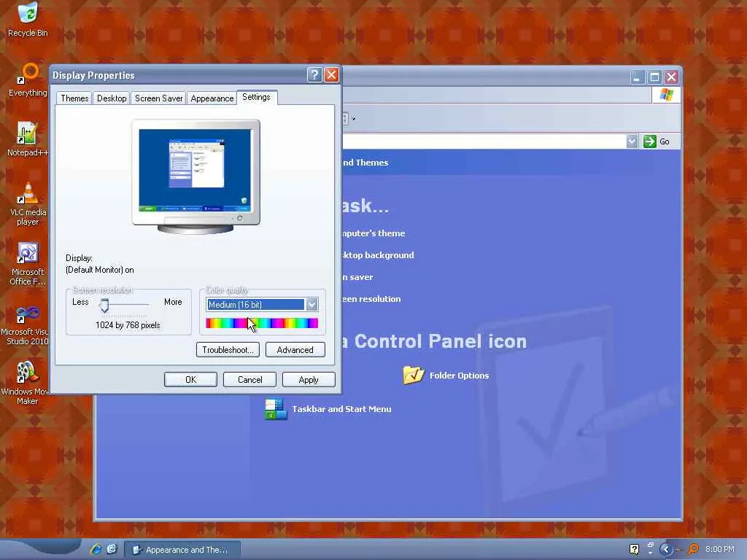Click the Folder Options icon in Control Panel
747x560 pixels.
pyautogui.click(x=413, y=376)
